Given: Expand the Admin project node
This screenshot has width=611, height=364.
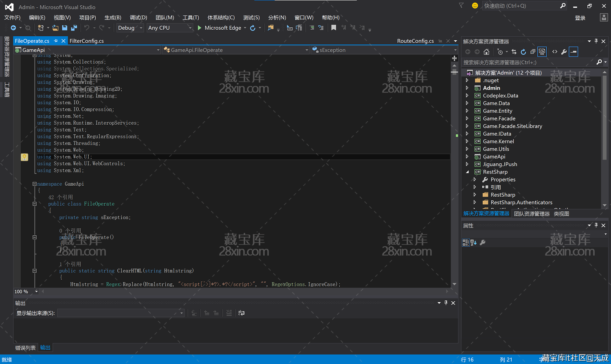Looking at the screenshot, I should (467, 88).
